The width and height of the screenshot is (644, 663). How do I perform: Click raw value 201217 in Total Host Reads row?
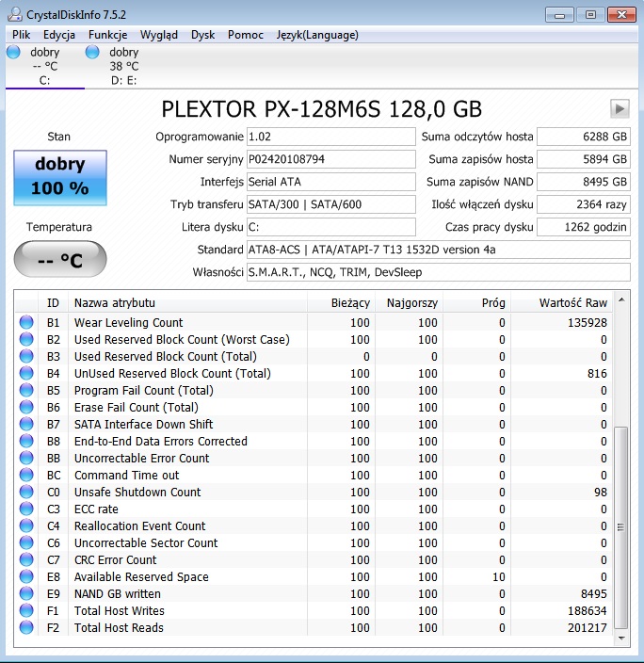coord(587,628)
